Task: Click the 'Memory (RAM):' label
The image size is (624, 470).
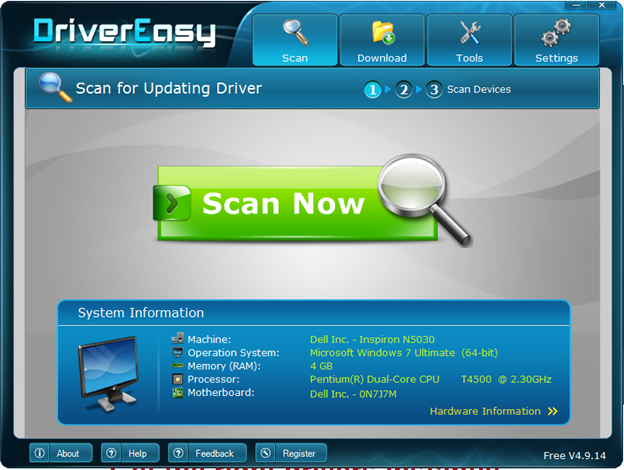Action: (x=224, y=366)
